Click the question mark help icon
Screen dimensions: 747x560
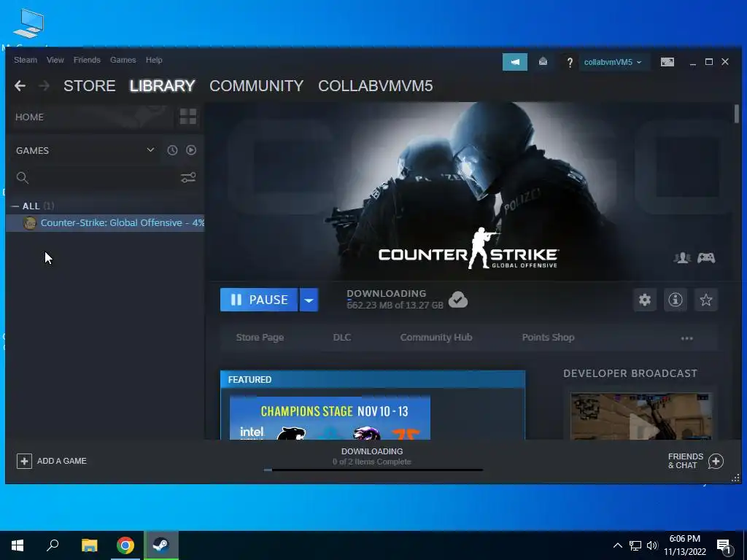pos(569,63)
